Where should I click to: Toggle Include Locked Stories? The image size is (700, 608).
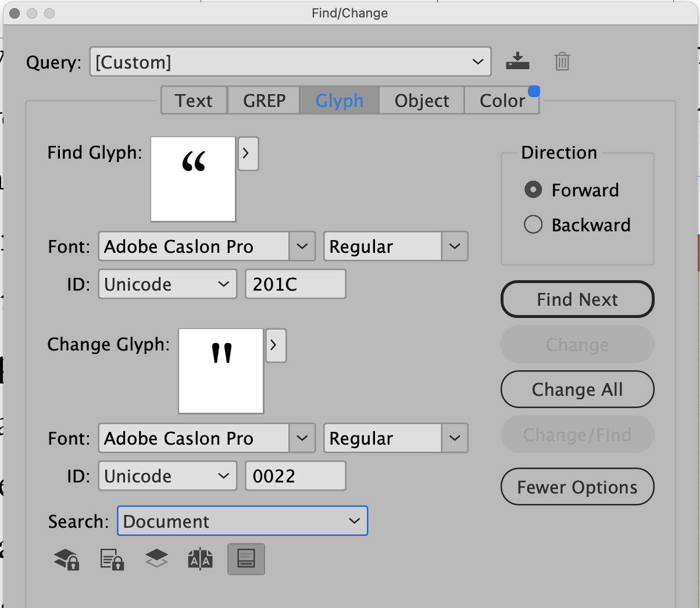(x=111, y=559)
